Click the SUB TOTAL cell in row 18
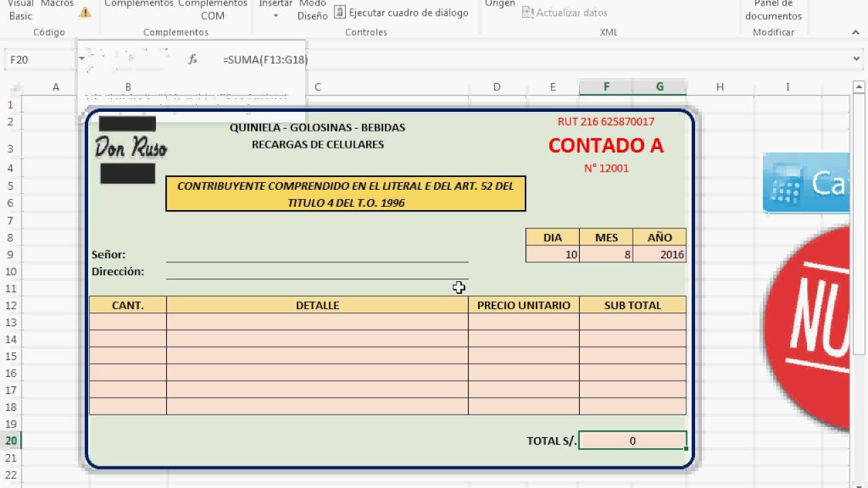 (633, 407)
